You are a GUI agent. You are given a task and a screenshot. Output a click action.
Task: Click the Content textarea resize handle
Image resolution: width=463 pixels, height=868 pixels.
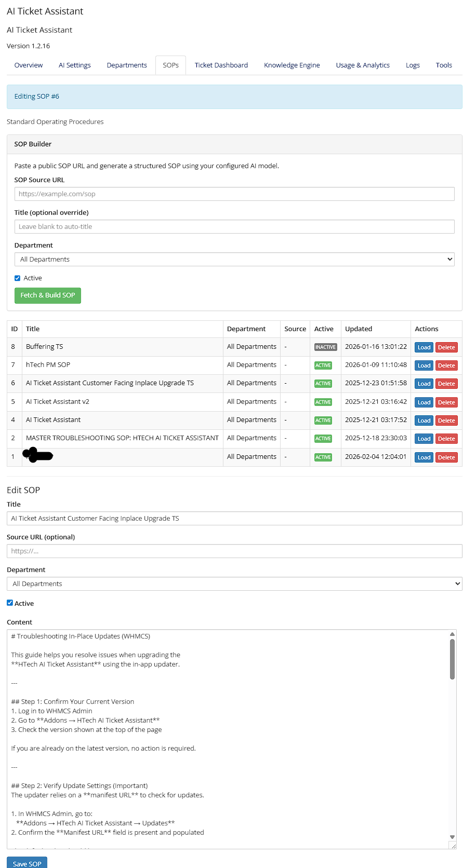point(453,846)
